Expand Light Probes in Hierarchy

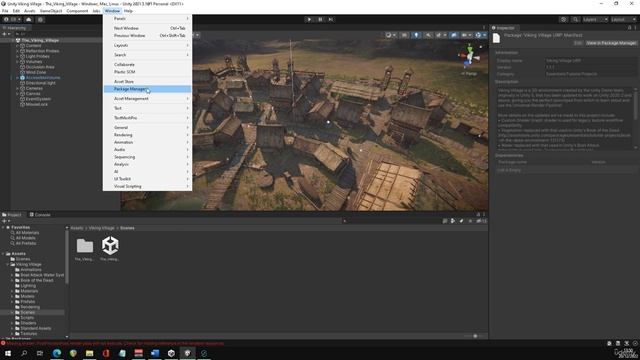pyautogui.click(x=18, y=56)
